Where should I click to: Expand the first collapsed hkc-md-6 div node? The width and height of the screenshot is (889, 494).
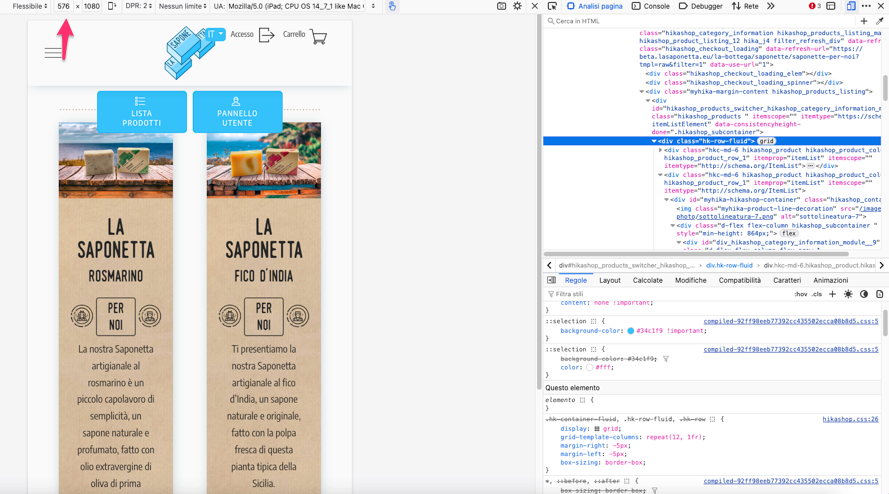[661, 150]
